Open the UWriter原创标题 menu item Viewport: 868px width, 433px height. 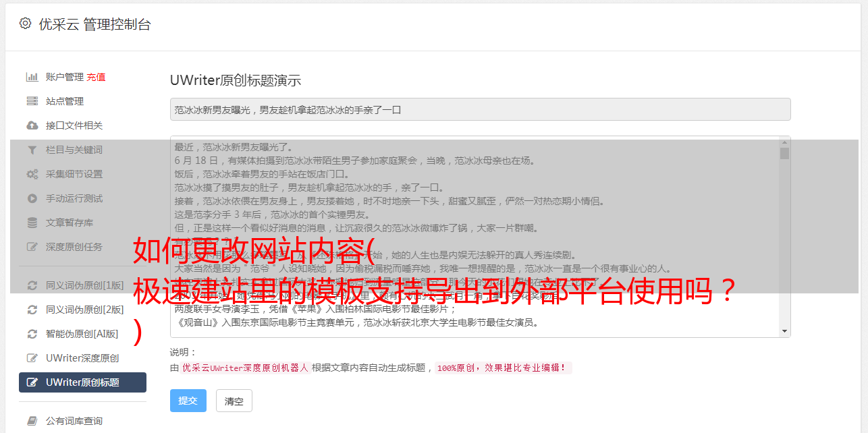(82, 382)
